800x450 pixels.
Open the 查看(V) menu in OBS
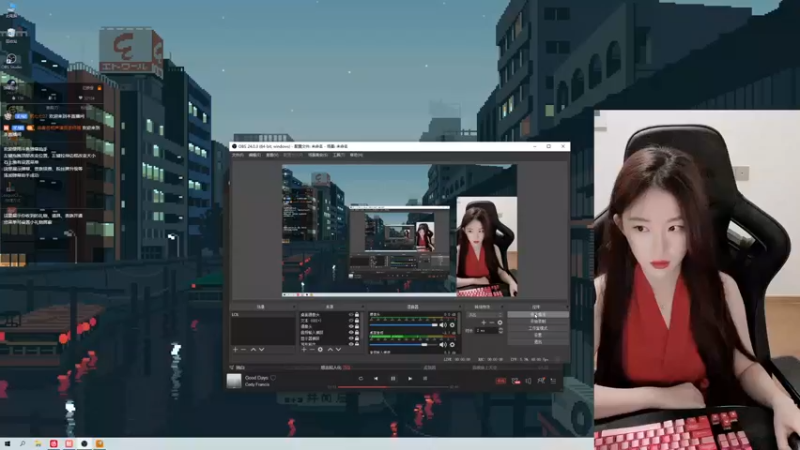point(272,155)
